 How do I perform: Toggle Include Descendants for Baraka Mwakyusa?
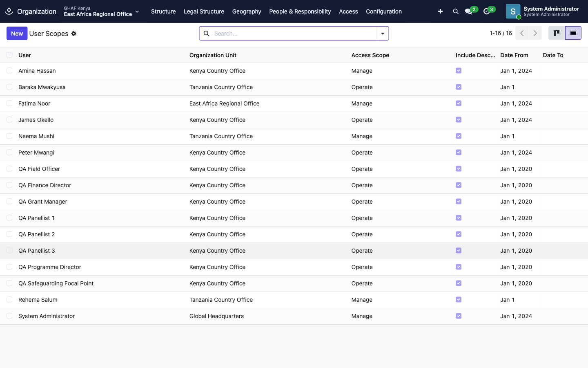pyautogui.click(x=459, y=87)
